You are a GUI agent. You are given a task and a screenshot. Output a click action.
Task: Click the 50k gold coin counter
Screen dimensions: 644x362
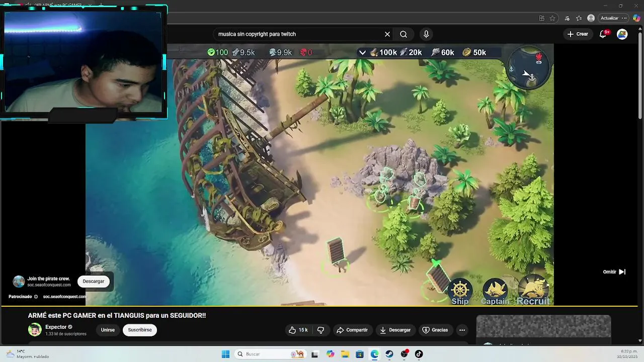474,52
